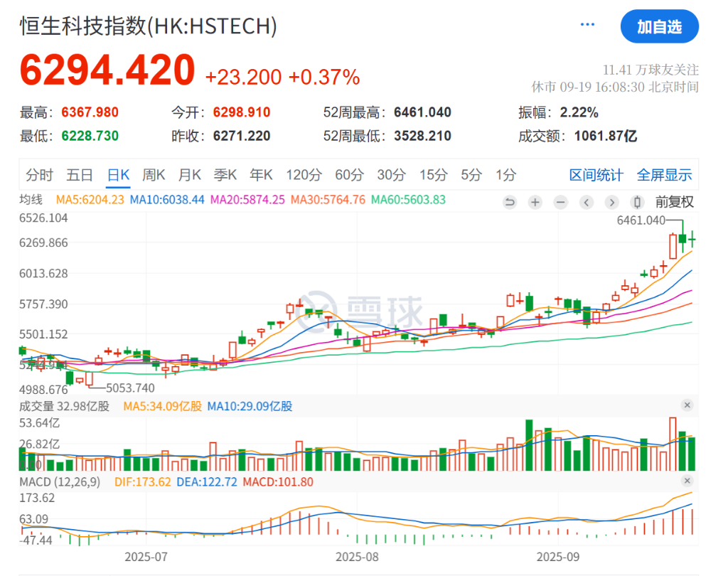Select the 月K monthly chart tab
This screenshot has width=728, height=576.
(189, 174)
